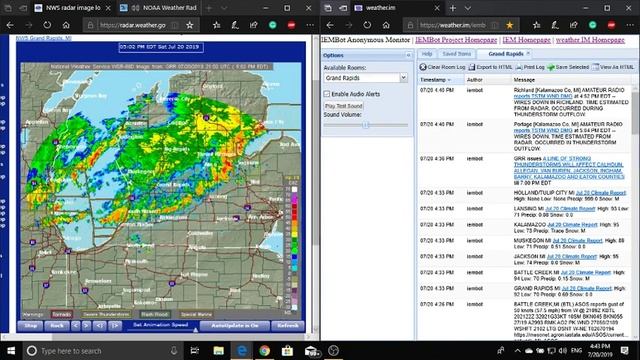Open a new tab in the weather.im window
Screen dimensions: 640x360
pos(453,8)
